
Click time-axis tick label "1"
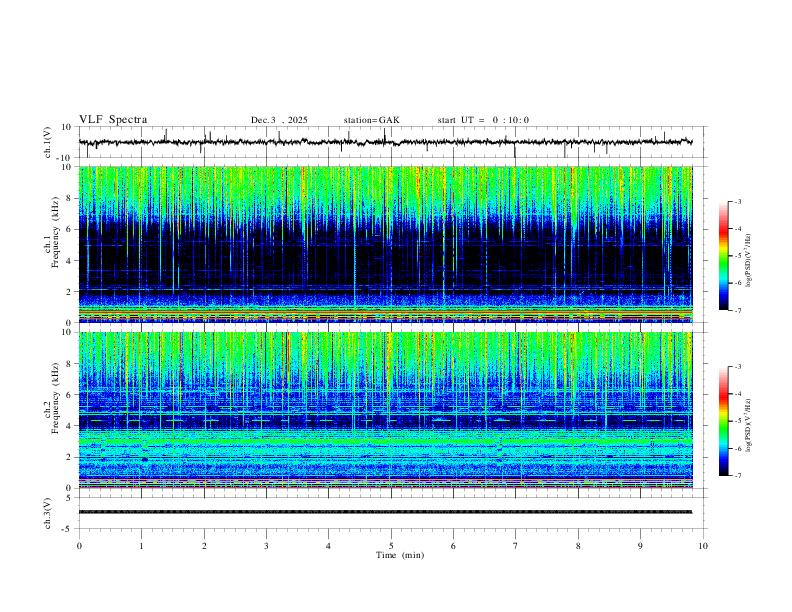(x=141, y=546)
